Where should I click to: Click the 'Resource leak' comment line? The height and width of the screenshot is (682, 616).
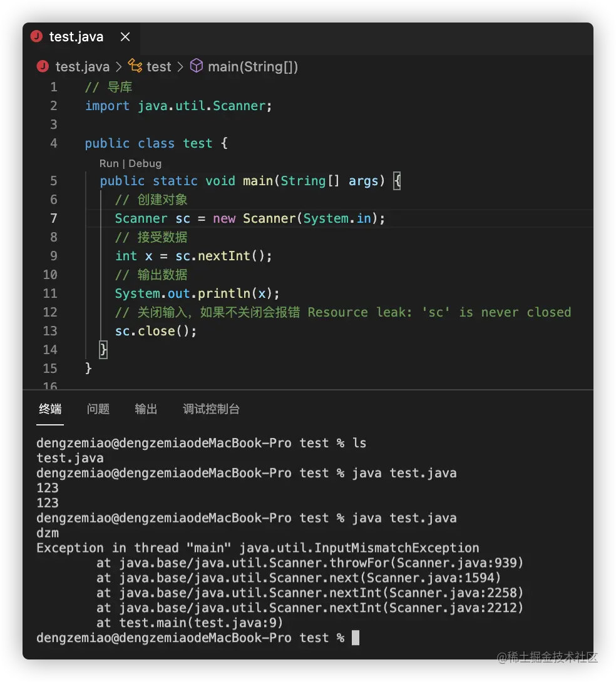pos(343,312)
